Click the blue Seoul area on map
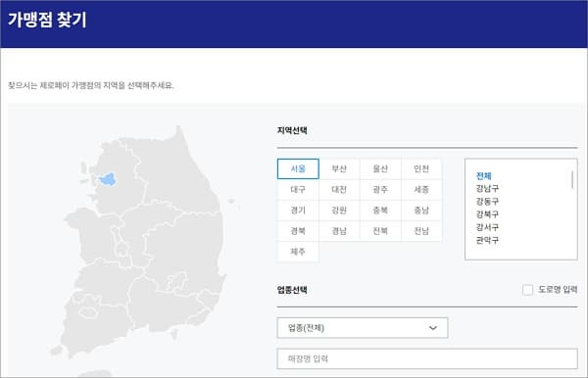 (x=108, y=179)
